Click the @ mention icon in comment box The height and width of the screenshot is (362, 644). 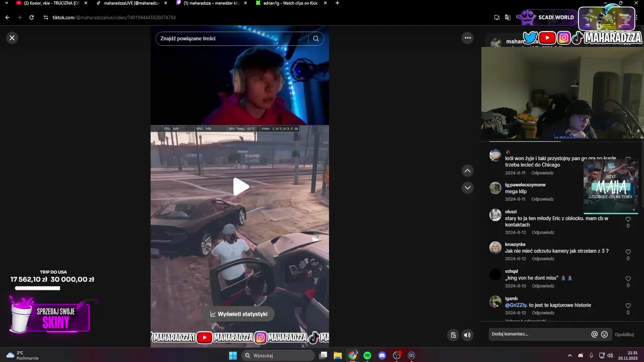pyautogui.click(x=594, y=334)
